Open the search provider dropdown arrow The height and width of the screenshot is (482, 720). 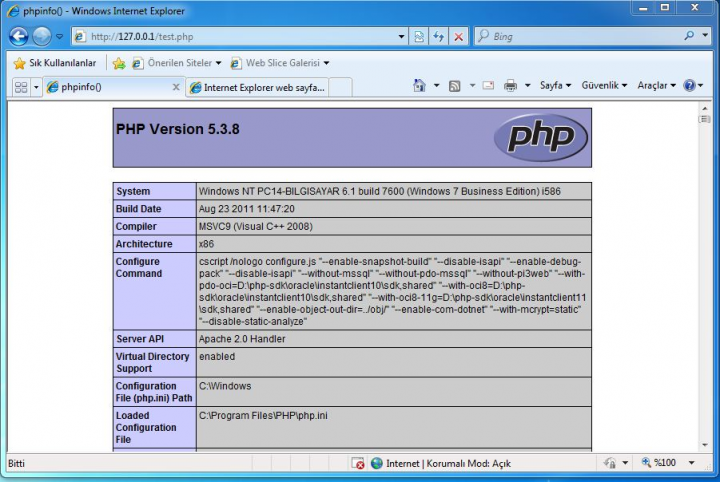[x=705, y=36]
